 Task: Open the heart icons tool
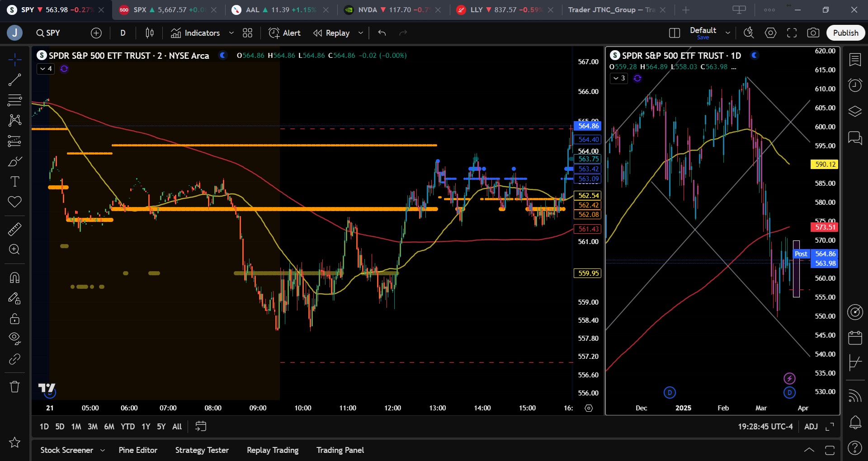pyautogui.click(x=14, y=202)
